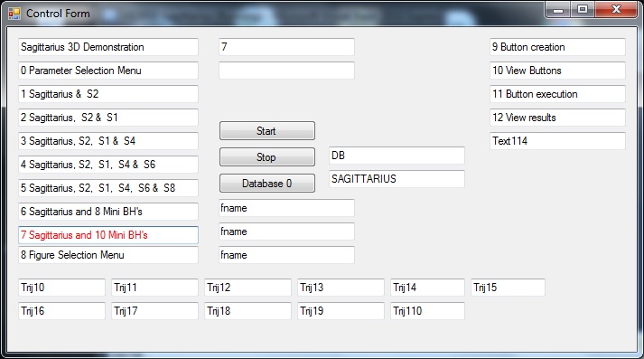The image size is (644, 359).
Task: Click the Trij13 box
Action: (341, 288)
